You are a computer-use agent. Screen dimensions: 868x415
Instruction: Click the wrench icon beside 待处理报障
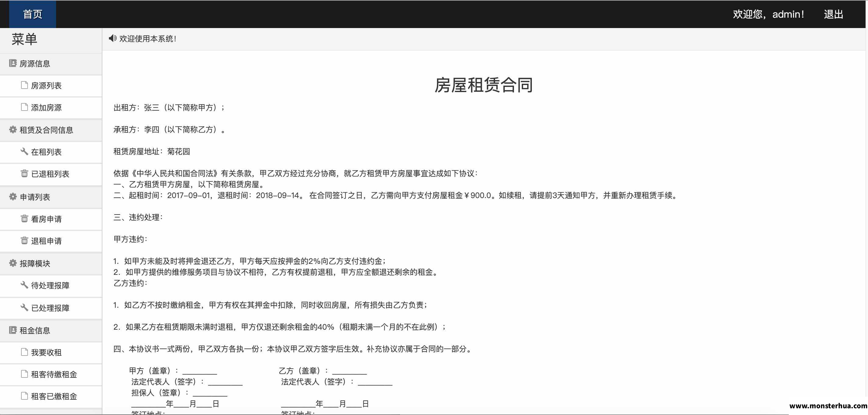point(24,285)
